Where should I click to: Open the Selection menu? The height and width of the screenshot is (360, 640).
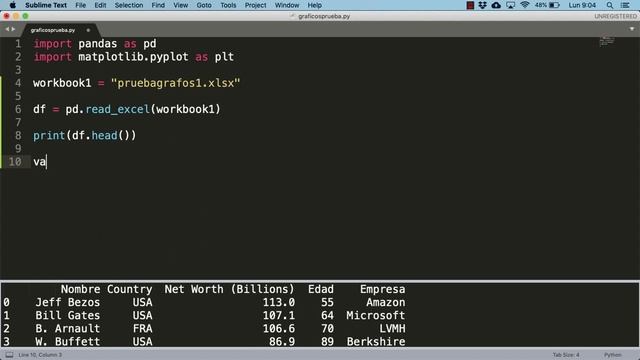click(x=129, y=5)
